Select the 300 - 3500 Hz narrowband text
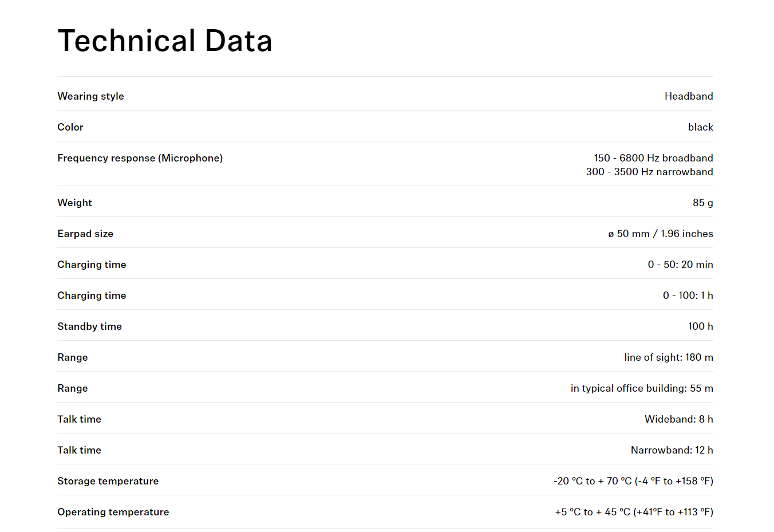The height and width of the screenshot is (532, 774). click(649, 172)
